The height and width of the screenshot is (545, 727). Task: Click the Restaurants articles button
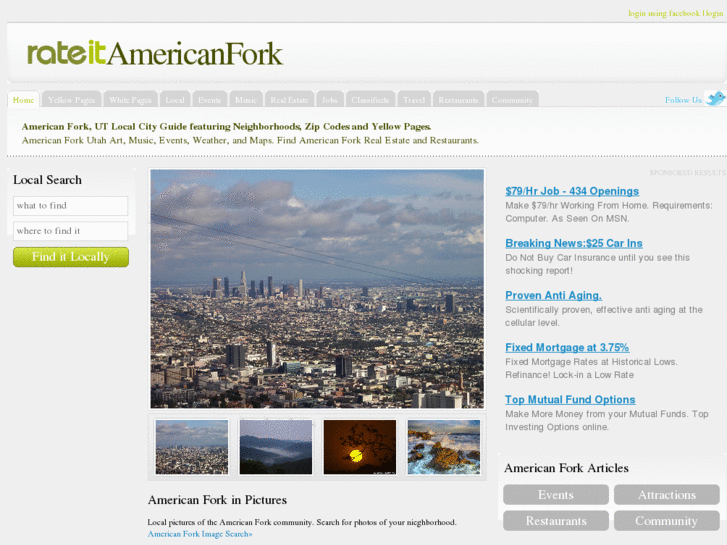click(556, 520)
